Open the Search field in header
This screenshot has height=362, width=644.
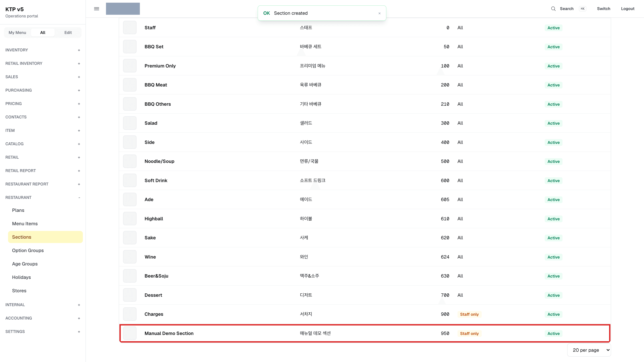[x=568, y=9]
